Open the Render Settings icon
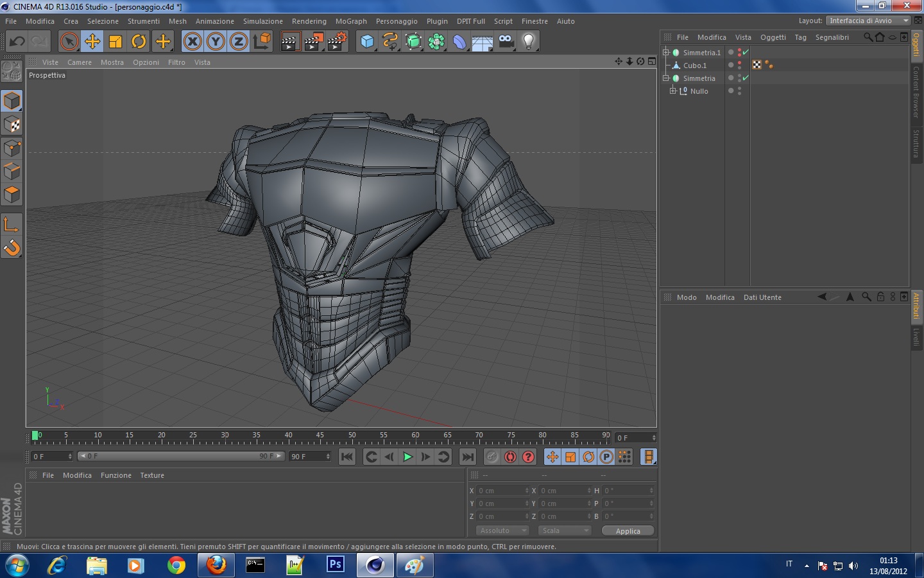The image size is (924, 578). tap(337, 42)
